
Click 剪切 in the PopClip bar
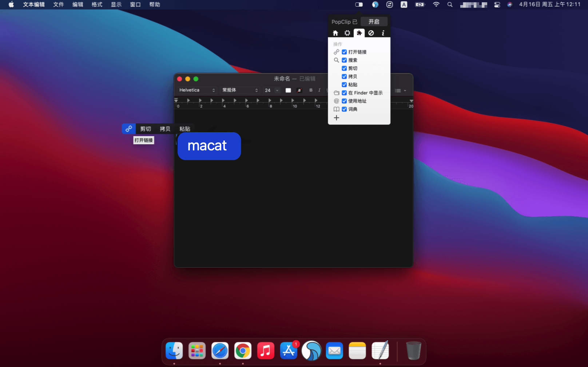click(x=146, y=129)
